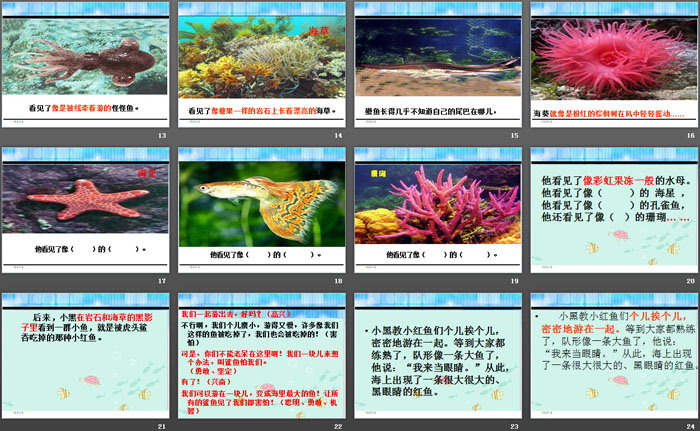
Task: Click slide number 24 label
Action: click(691, 427)
